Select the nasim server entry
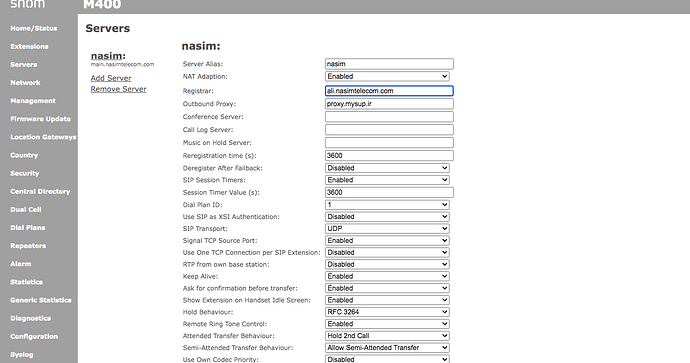The image size is (690, 363). 108,56
